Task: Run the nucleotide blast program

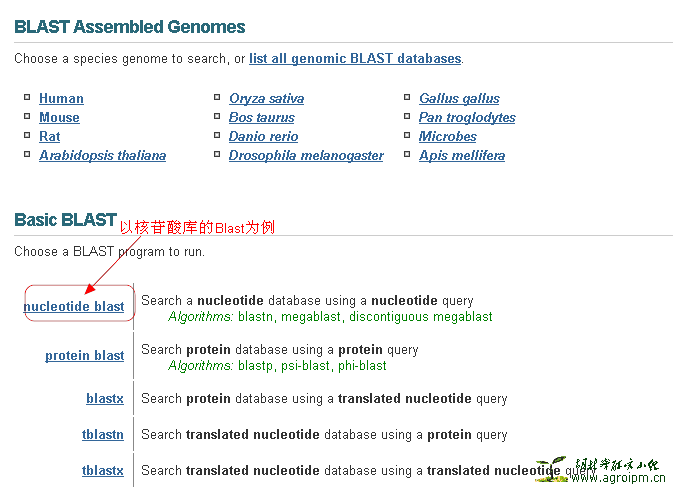Action: [74, 307]
